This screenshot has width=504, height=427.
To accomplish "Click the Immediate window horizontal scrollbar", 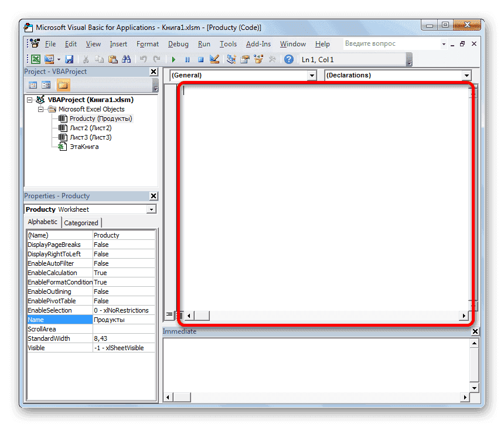I will point(316,398).
